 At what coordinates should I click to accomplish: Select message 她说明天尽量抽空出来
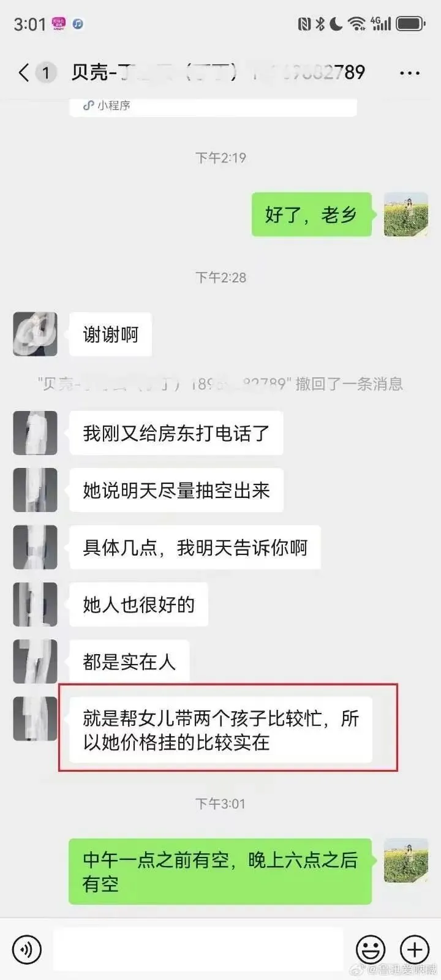[x=176, y=490]
